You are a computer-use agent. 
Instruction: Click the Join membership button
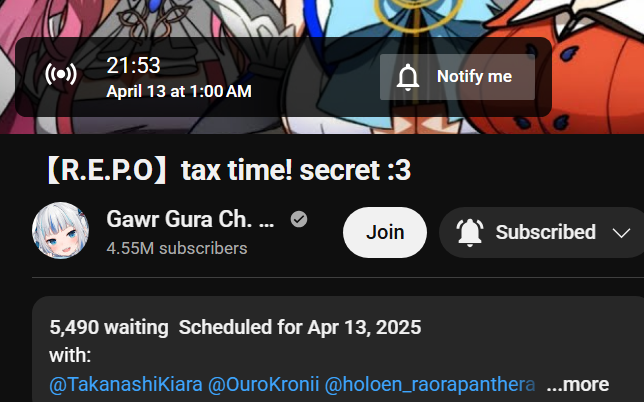click(385, 232)
